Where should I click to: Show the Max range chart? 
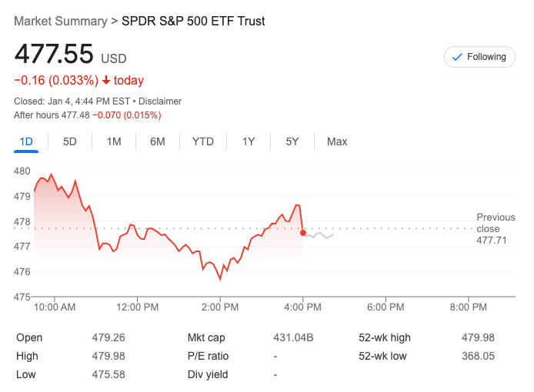pyautogui.click(x=337, y=141)
